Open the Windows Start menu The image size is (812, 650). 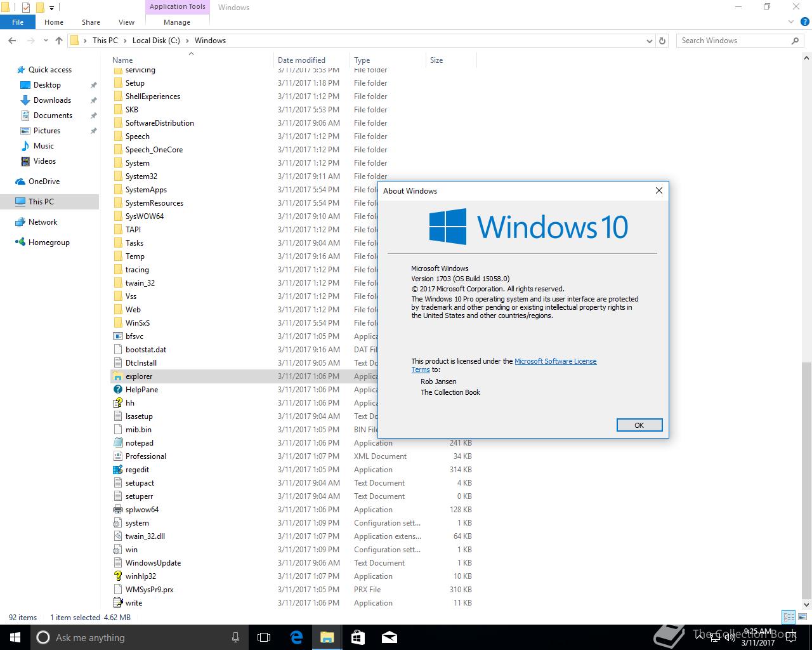click(15, 637)
